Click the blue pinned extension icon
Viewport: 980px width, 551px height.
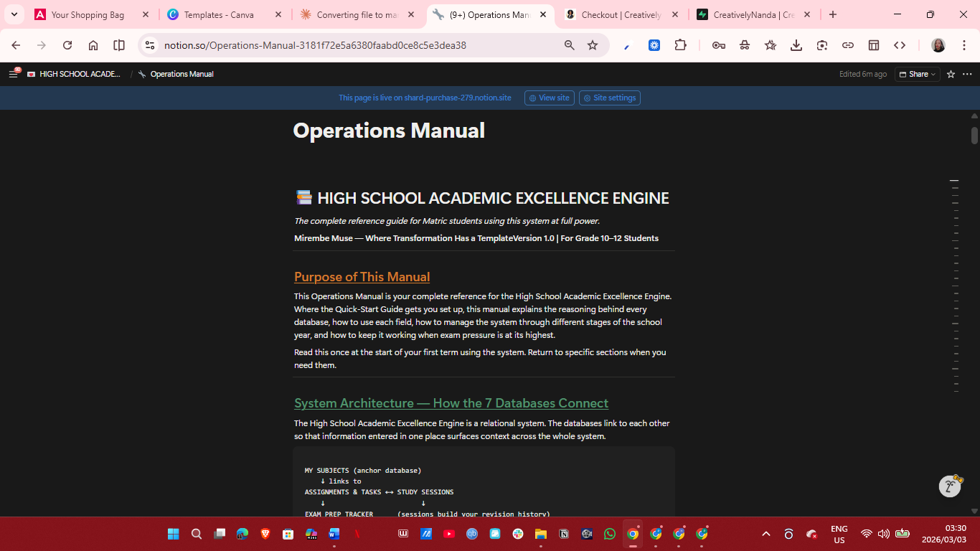(654, 44)
